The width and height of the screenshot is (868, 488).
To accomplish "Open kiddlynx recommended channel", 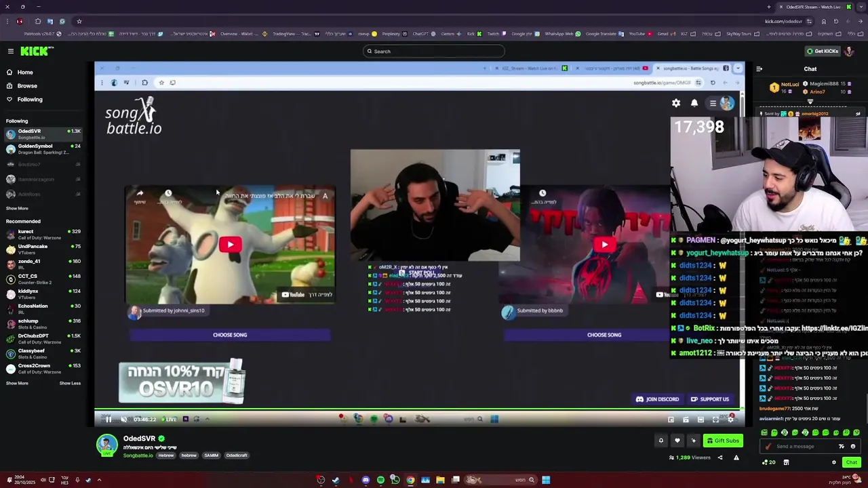I will pos(43,293).
